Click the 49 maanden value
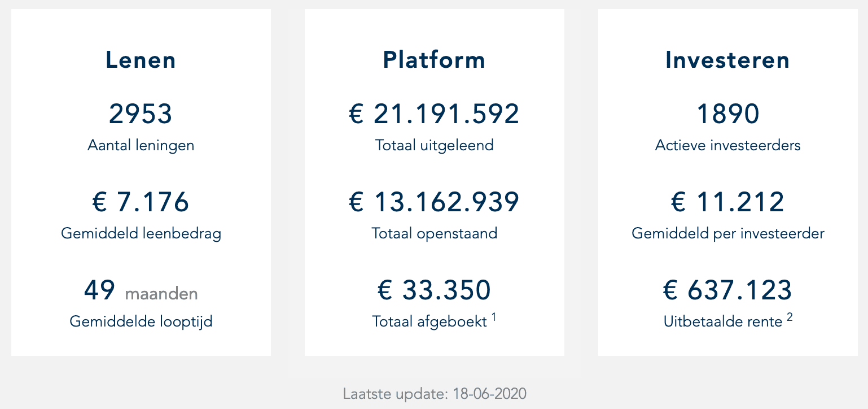The image size is (868, 409). pyautogui.click(x=141, y=290)
